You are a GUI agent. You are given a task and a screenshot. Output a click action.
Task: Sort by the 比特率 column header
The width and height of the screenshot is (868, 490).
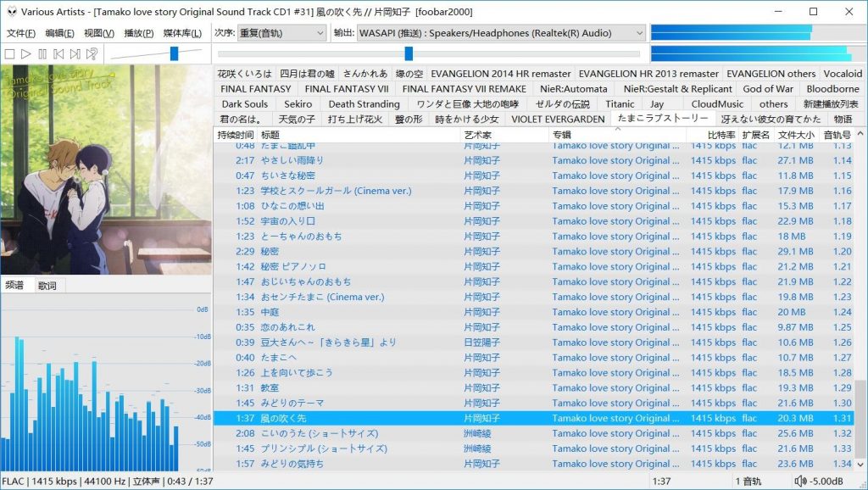click(x=712, y=135)
